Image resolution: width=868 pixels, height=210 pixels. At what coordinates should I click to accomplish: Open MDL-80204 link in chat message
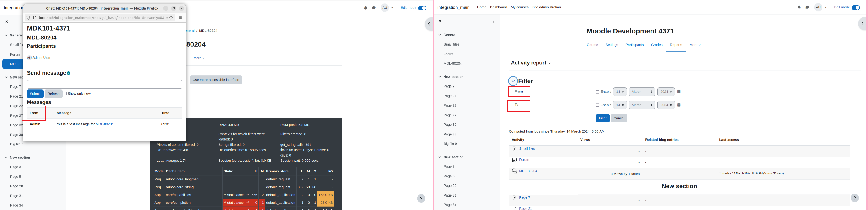pos(105,124)
